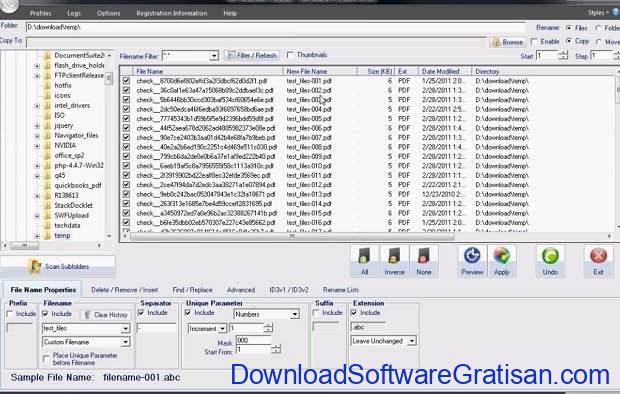Viewport: 620px width, 394px height.
Task: Enable the Copy To checkbox
Action: [534, 42]
